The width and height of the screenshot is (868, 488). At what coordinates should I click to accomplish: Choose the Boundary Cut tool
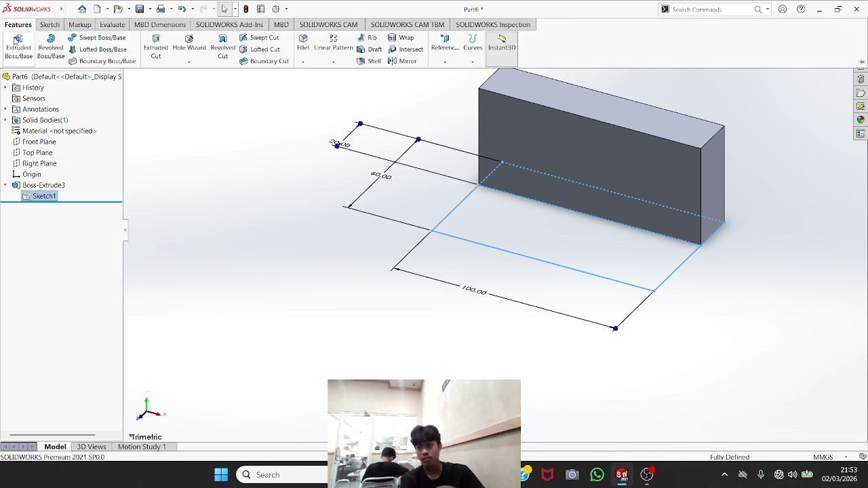coord(264,61)
